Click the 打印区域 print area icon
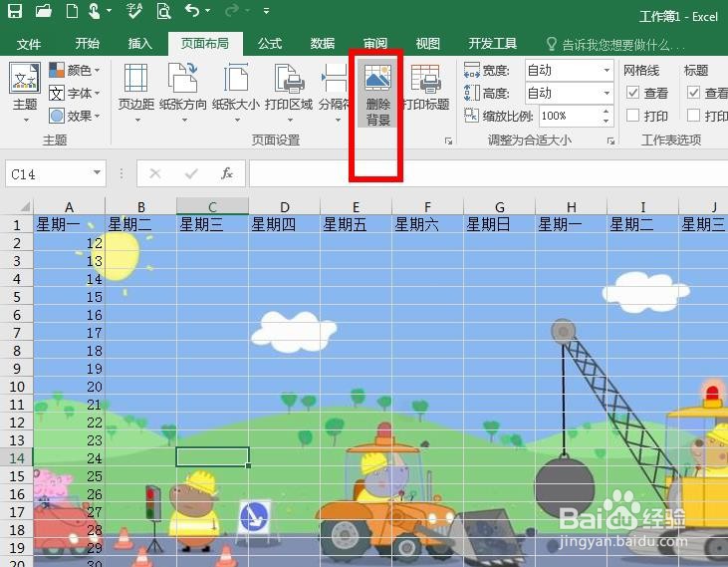Image resolution: width=728 pixels, height=567 pixels. 289,78
